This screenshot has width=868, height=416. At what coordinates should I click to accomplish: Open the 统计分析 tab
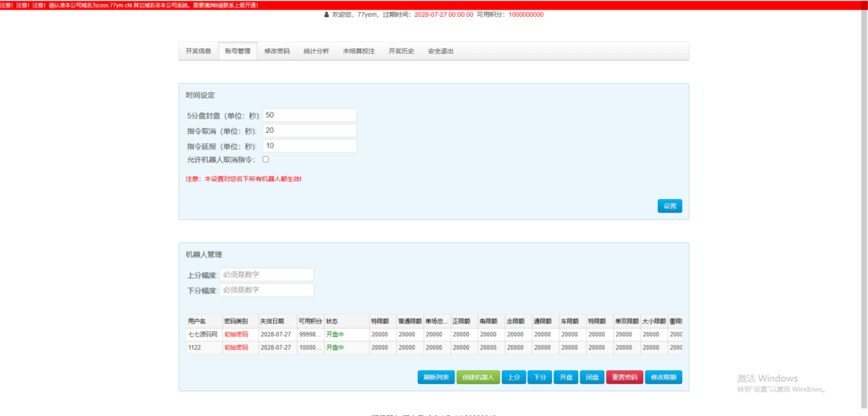316,51
